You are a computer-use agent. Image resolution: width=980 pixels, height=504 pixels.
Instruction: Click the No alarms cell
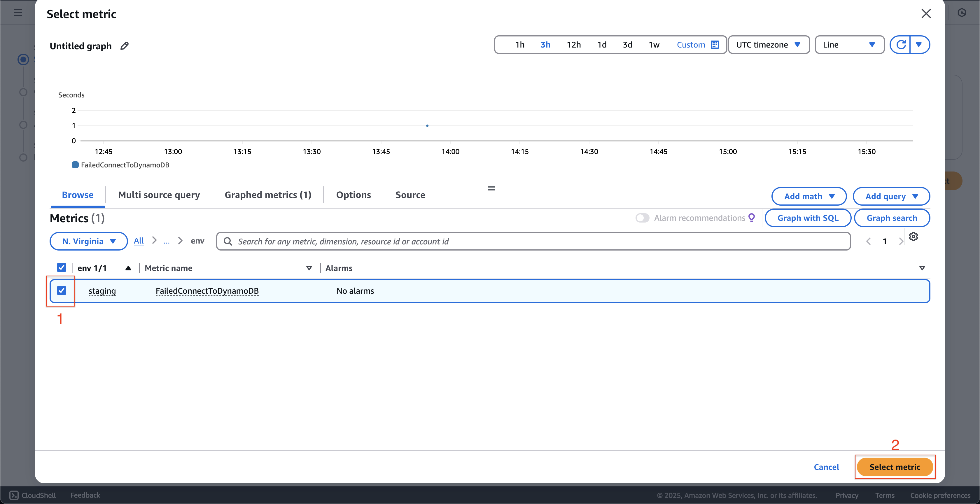tap(355, 291)
